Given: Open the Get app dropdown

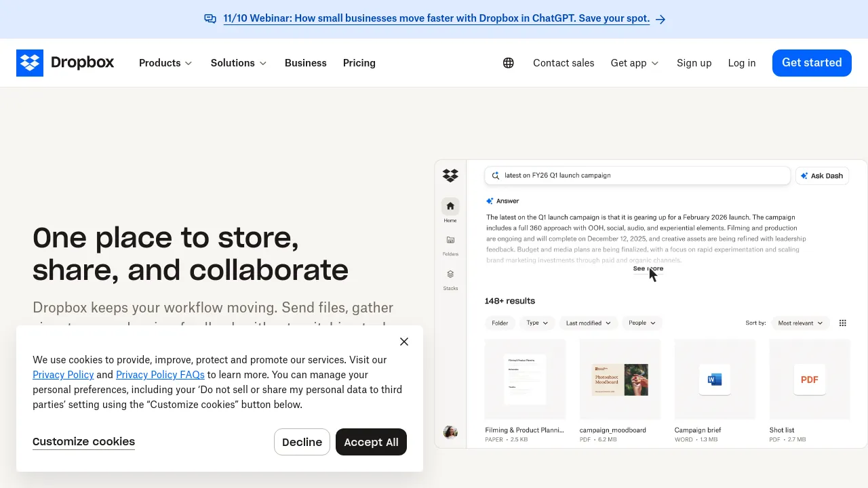Looking at the screenshot, I should (635, 63).
